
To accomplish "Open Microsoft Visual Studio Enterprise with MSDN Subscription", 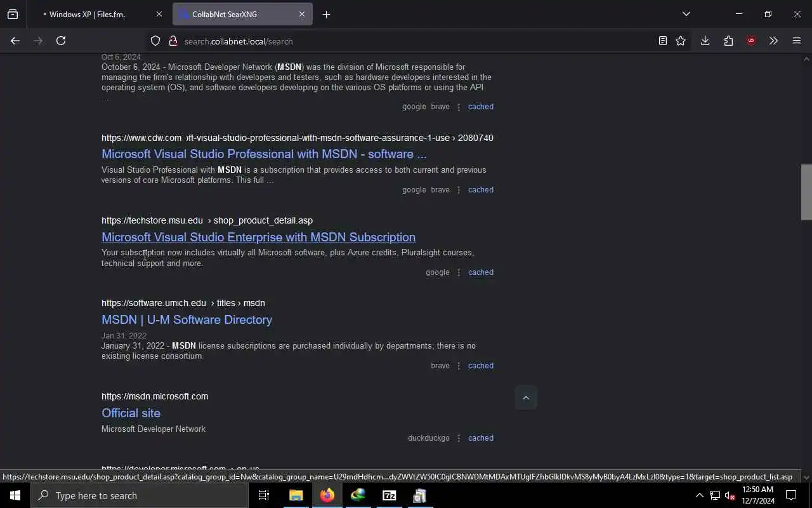I will coord(258,237).
